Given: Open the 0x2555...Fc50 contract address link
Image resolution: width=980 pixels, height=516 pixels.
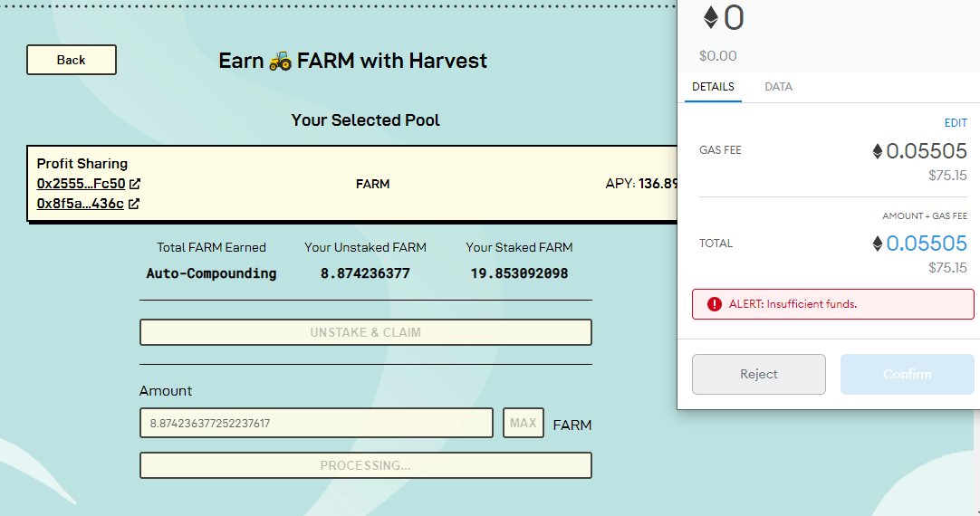Looking at the screenshot, I should coord(82,184).
